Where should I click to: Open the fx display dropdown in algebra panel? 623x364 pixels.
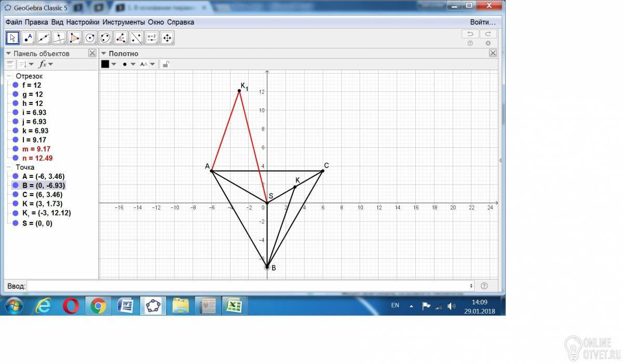pyautogui.click(x=46, y=64)
